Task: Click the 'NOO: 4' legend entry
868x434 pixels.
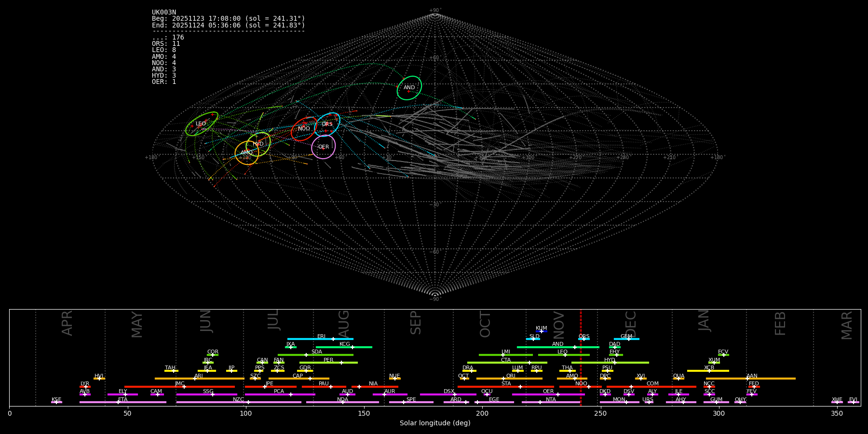Action: [164, 63]
